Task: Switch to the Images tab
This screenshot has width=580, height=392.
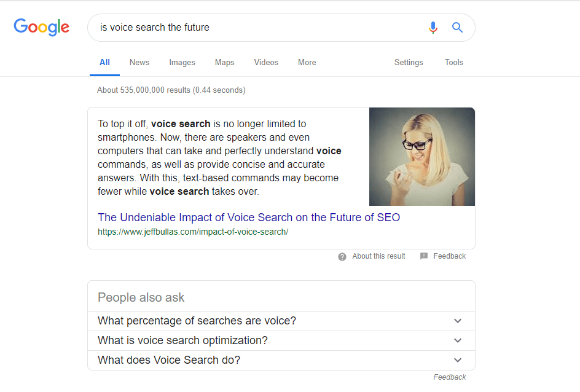Action: point(182,63)
